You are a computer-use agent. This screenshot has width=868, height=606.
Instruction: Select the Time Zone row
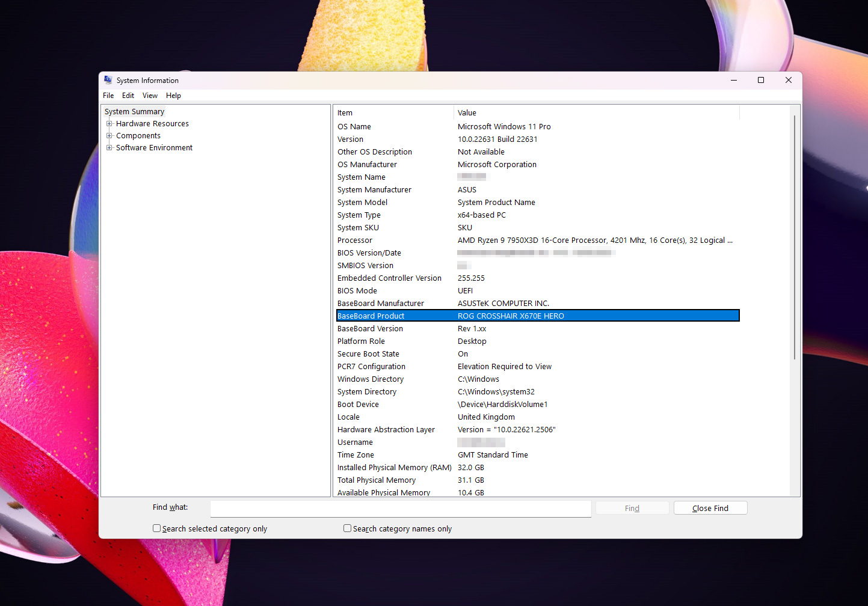(x=537, y=455)
